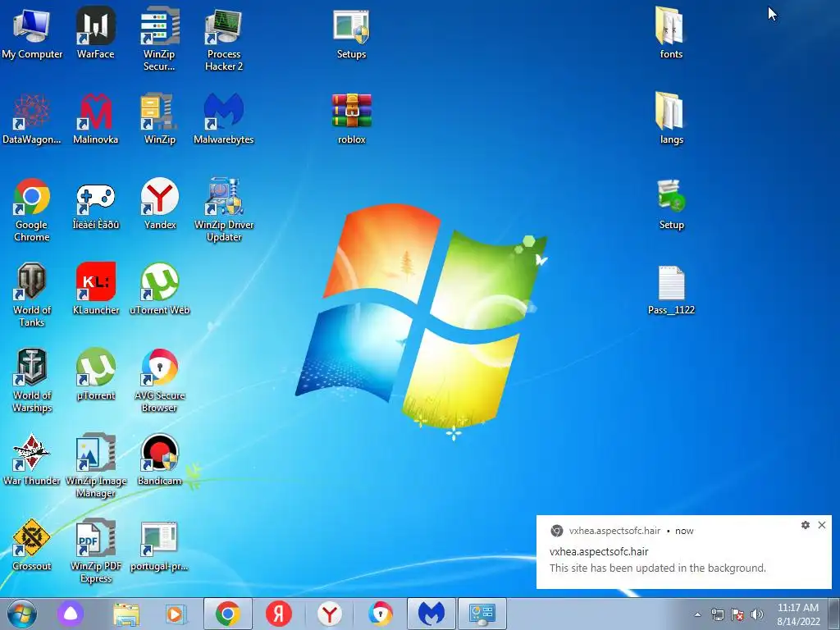
Task: Open Windows Explorer from the taskbar
Action: pyautogui.click(x=126, y=614)
